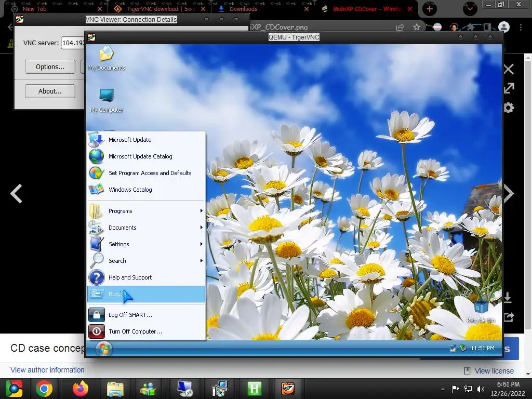The image size is (532, 399).
Task: Expand the Search submenu
Action: click(x=146, y=261)
